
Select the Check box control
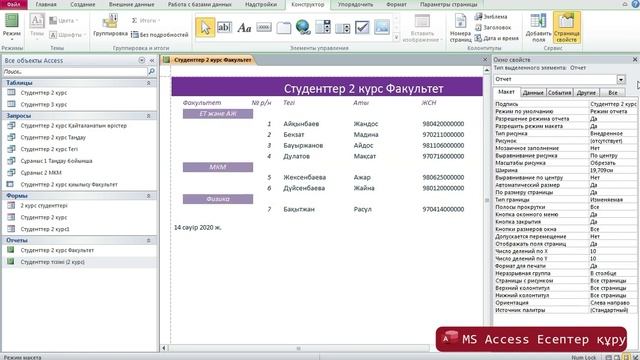[x=362, y=27]
